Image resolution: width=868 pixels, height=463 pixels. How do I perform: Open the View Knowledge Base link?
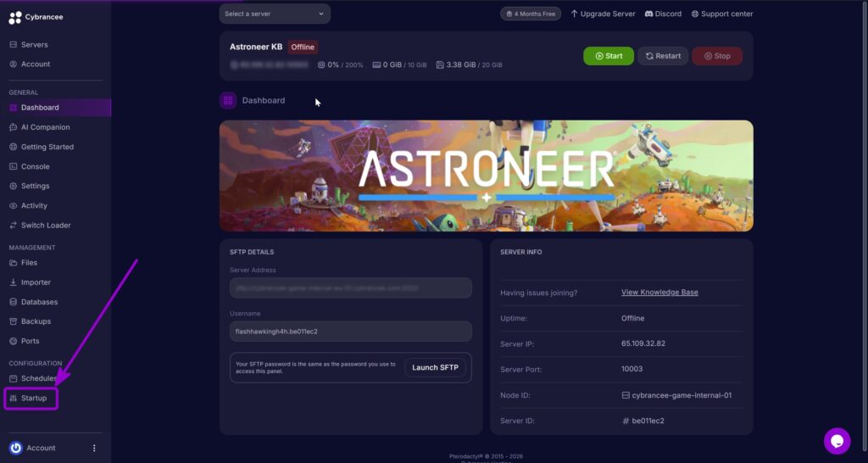pyautogui.click(x=659, y=292)
